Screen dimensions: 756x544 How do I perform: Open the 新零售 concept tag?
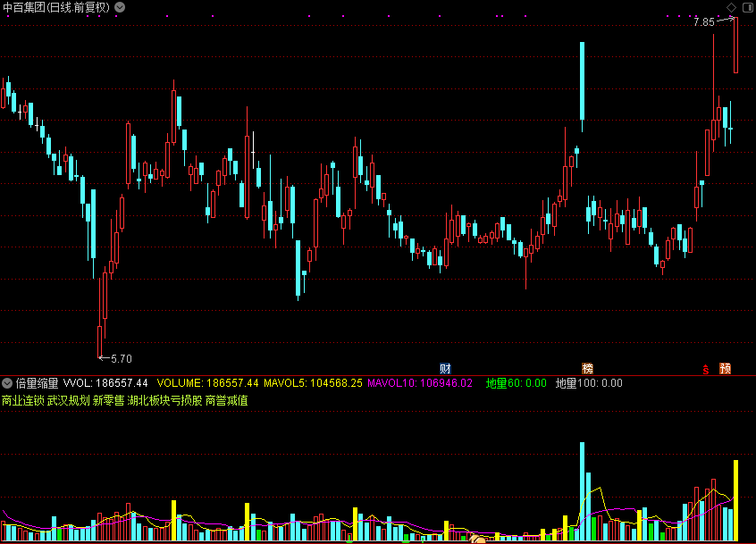click(x=108, y=400)
